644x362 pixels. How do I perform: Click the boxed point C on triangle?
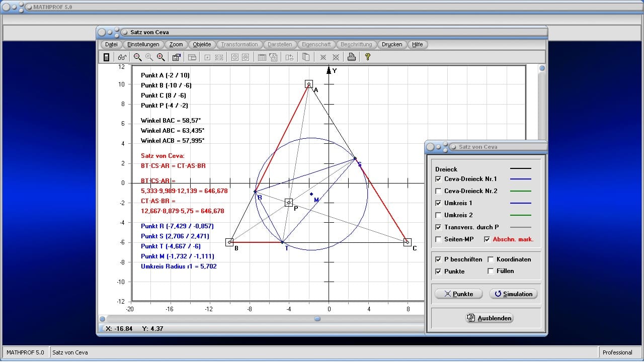[408, 242]
